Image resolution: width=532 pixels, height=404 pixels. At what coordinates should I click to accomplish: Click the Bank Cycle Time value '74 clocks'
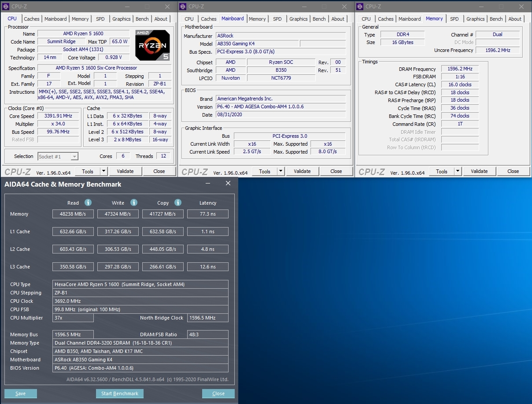coord(460,116)
